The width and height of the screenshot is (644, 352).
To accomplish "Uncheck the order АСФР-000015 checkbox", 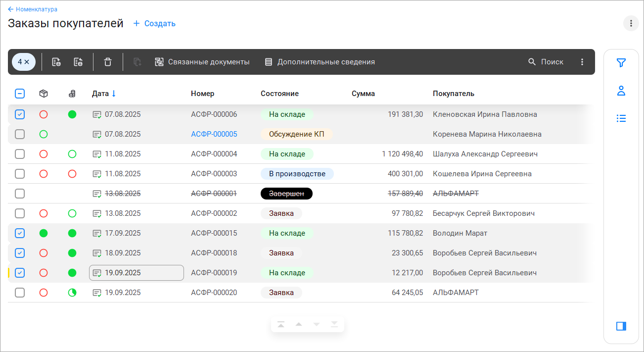I will (x=20, y=233).
